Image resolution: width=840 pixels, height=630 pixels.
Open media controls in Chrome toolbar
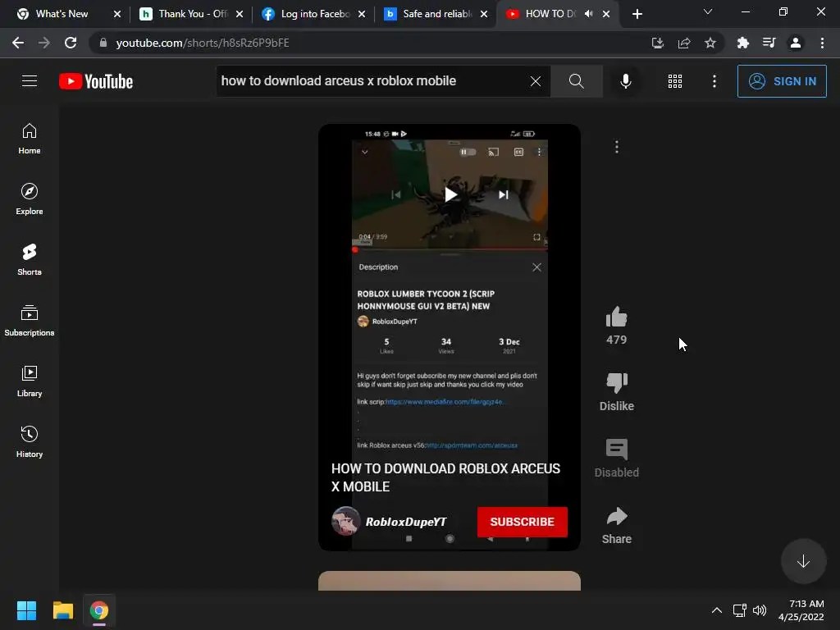point(769,43)
